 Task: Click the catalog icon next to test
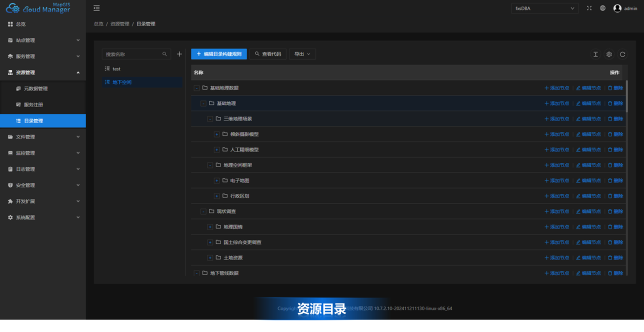pos(107,68)
